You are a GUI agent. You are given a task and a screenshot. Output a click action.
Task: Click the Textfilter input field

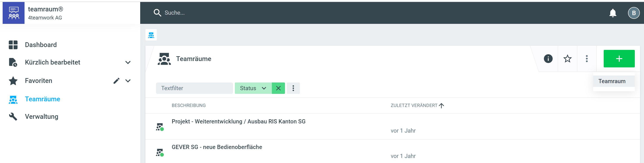(194, 88)
